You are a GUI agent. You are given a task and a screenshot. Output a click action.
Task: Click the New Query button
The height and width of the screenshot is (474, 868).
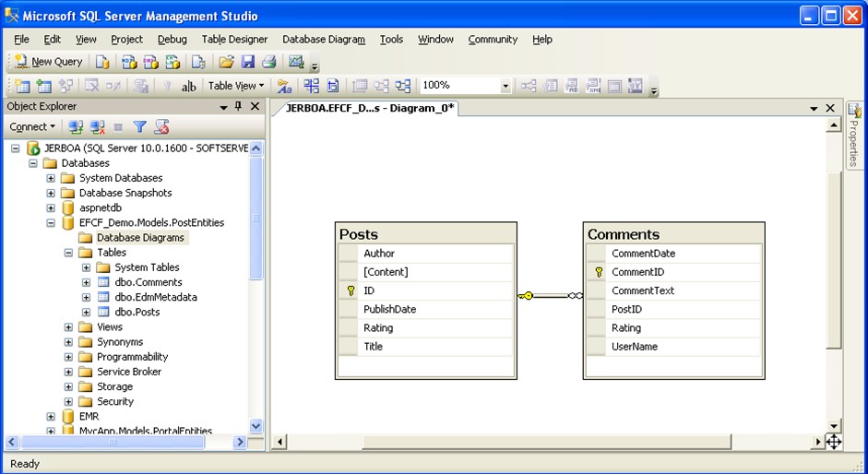pos(48,62)
